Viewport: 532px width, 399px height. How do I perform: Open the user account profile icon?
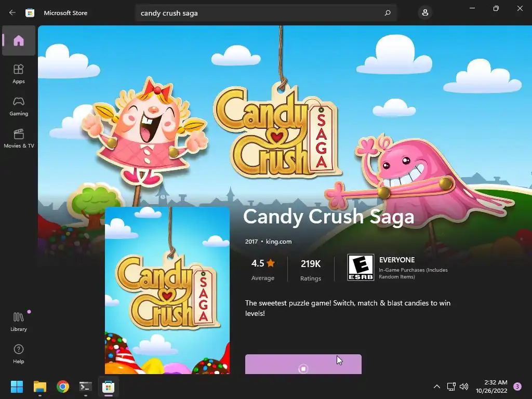click(425, 13)
